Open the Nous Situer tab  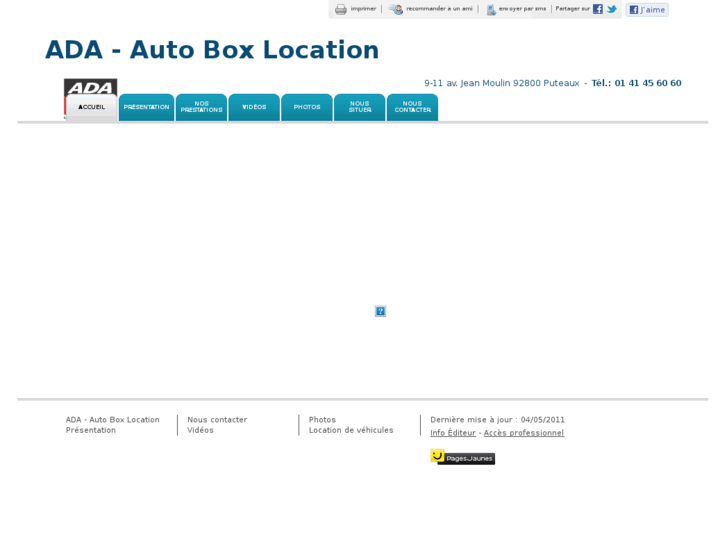click(x=360, y=108)
